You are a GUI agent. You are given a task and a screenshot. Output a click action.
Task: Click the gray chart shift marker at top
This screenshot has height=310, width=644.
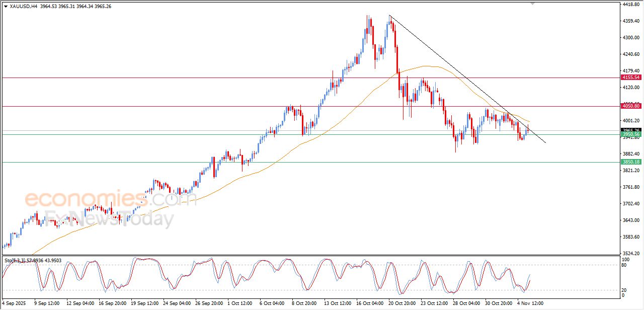533,4
